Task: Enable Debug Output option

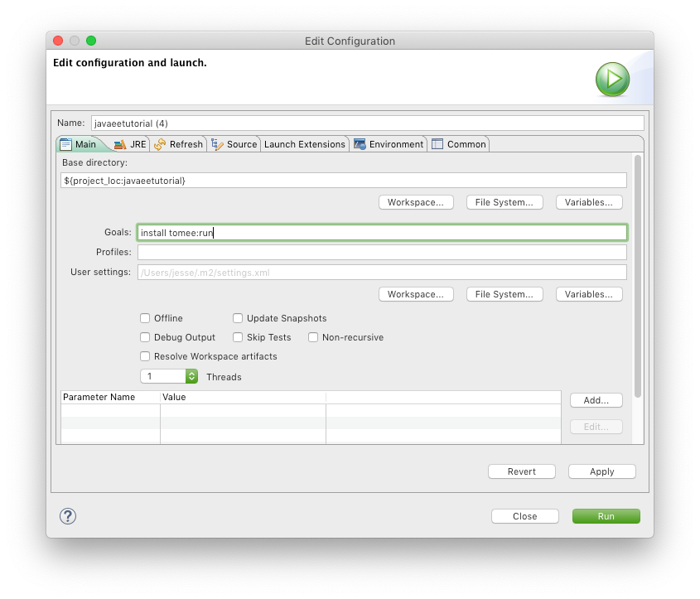Action: click(x=145, y=337)
